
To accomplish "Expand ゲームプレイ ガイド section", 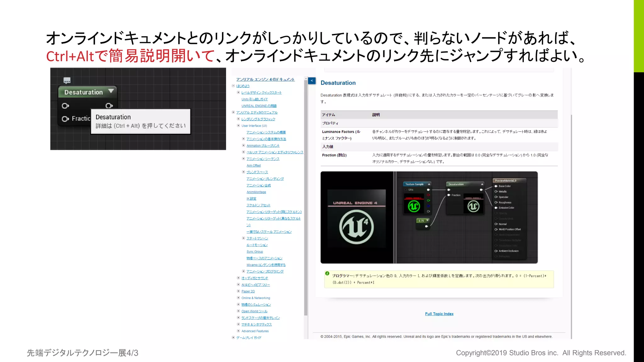I will pos(233,337).
